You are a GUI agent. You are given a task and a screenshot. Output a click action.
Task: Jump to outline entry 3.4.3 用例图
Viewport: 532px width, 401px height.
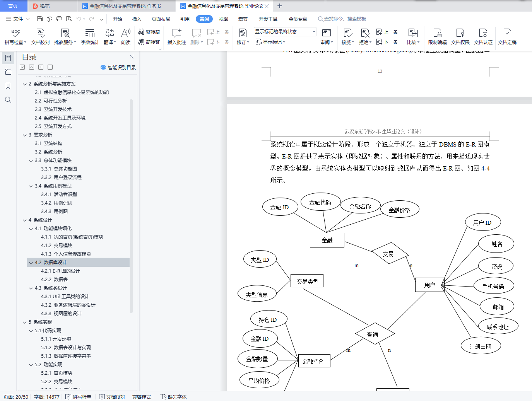(x=54, y=212)
